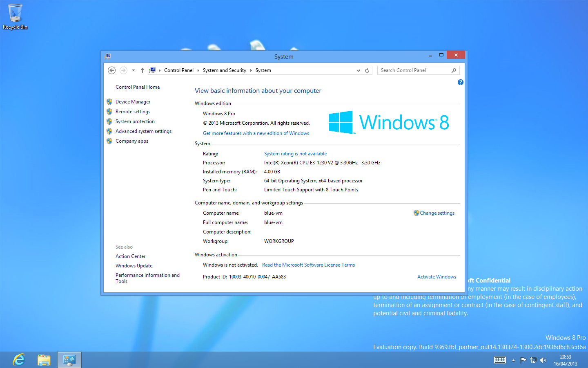Screen dimensions: 588x368
Task: Click network tray icon
Action: click(x=533, y=360)
